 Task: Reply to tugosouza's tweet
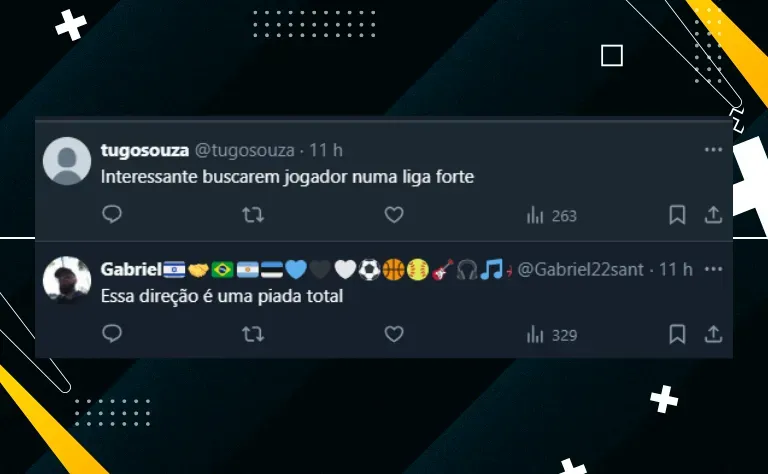(112, 214)
